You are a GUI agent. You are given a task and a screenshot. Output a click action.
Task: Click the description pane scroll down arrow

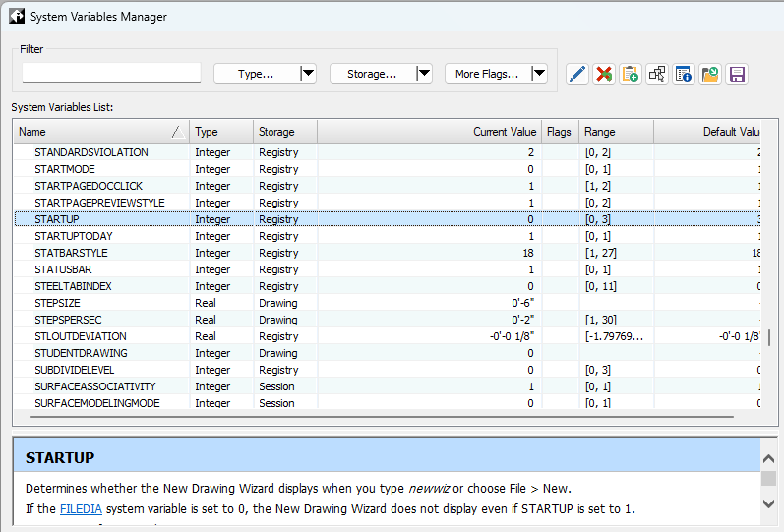(x=768, y=503)
